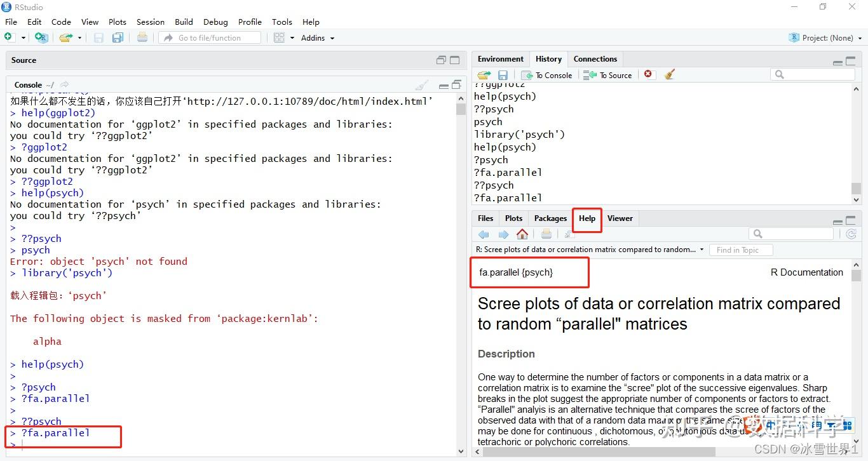Click the History pane search box

[813, 75]
